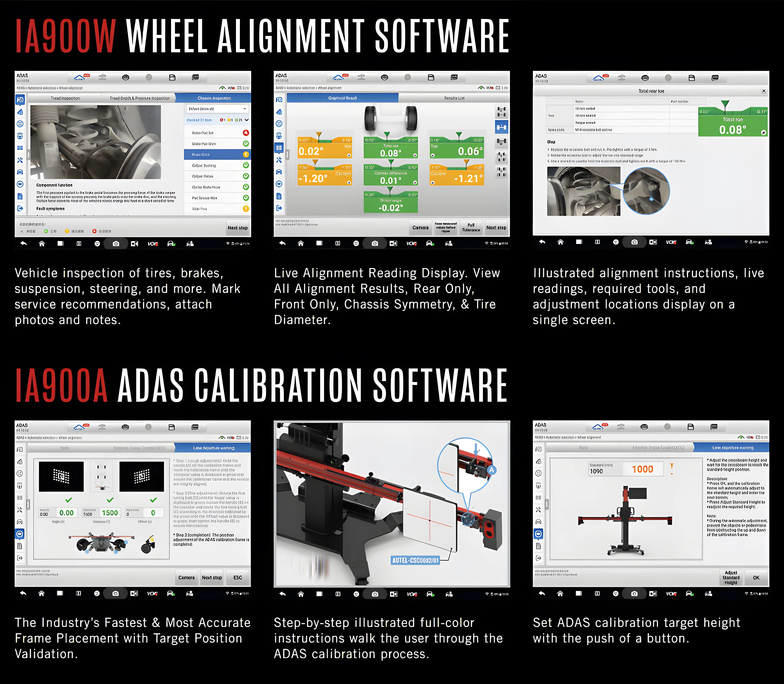This screenshot has height=684, width=784.
Task: Click exit arrow icon in vehicle inspection sidebar
Action: point(20,208)
